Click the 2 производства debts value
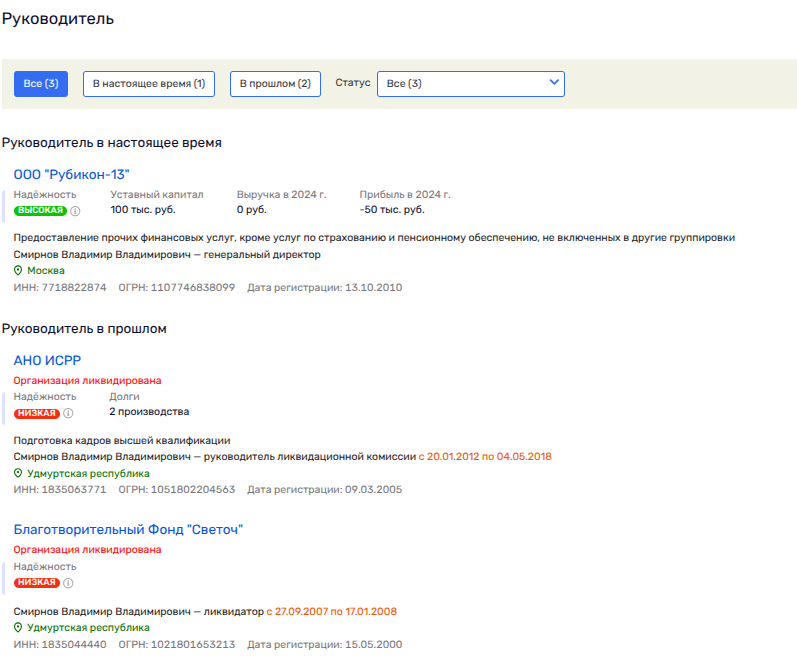 (149, 412)
